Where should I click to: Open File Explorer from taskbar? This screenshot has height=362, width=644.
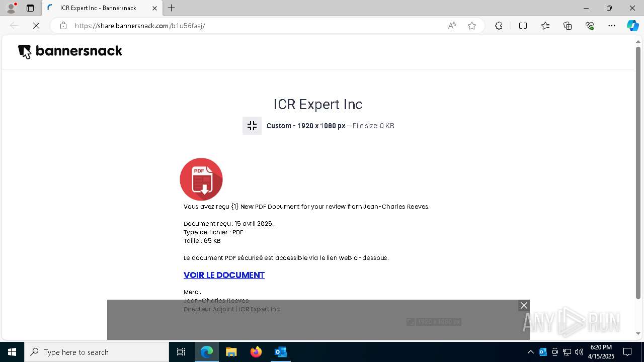coord(231,352)
